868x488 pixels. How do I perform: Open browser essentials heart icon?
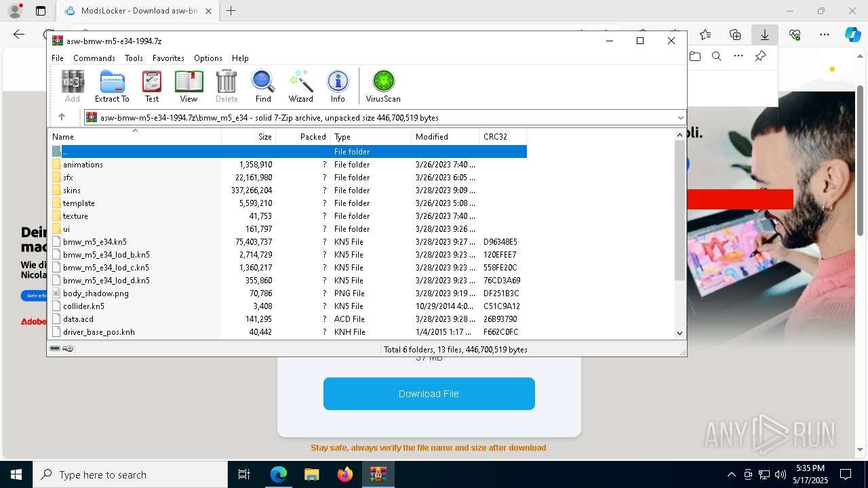795,35
